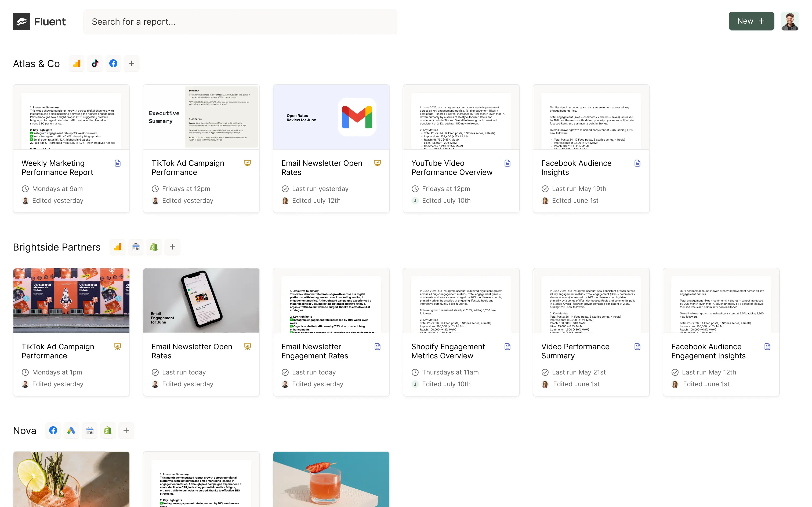
Task: Focus the Search for a report field
Action: [x=240, y=22]
